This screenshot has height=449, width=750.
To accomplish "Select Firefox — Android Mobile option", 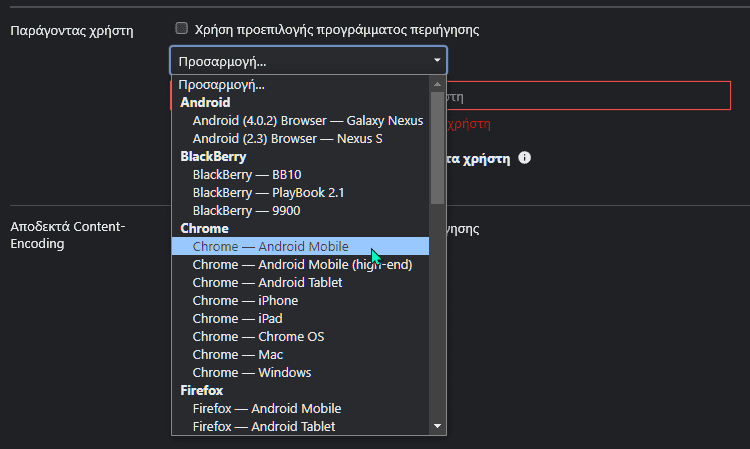I will click(266, 409).
